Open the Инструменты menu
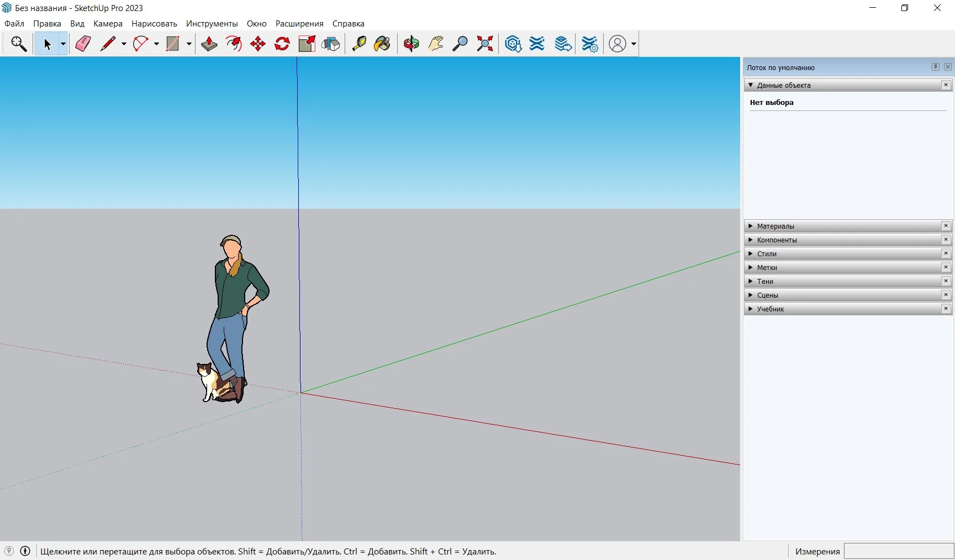 [212, 24]
